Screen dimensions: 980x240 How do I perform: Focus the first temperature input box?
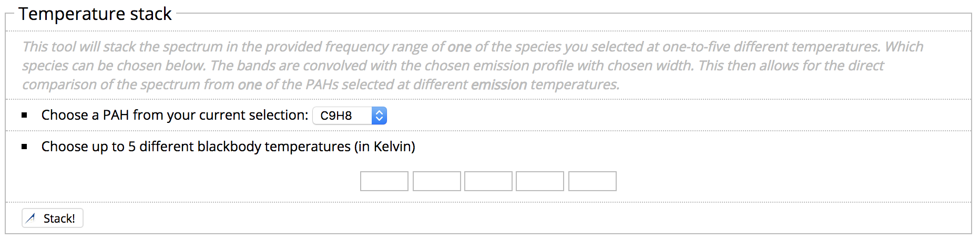coord(384,181)
